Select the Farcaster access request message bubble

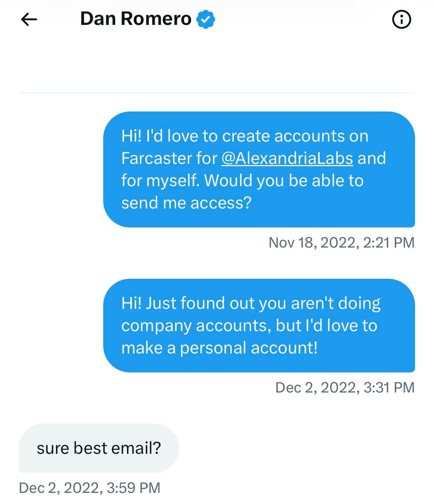pyautogui.click(x=259, y=169)
